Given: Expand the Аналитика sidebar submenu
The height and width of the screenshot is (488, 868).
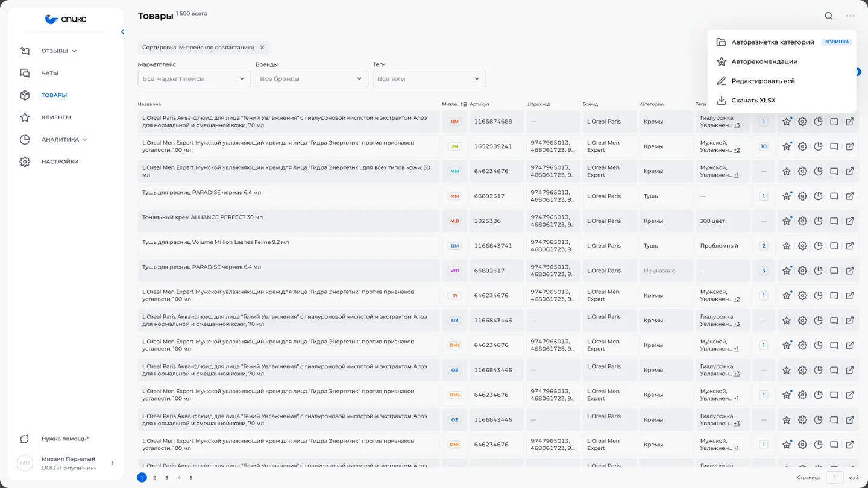Looking at the screenshot, I should pyautogui.click(x=85, y=140).
